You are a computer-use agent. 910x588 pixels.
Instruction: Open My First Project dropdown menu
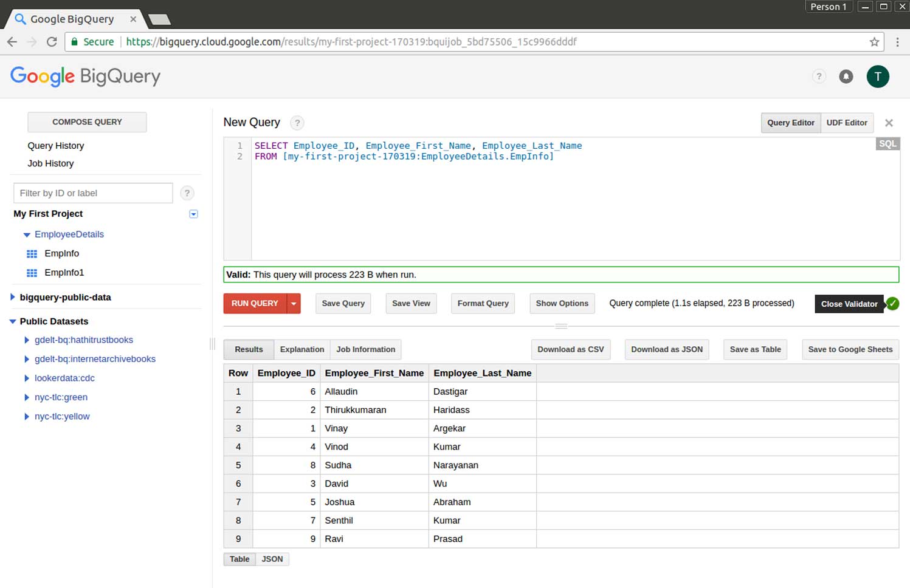(193, 214)
